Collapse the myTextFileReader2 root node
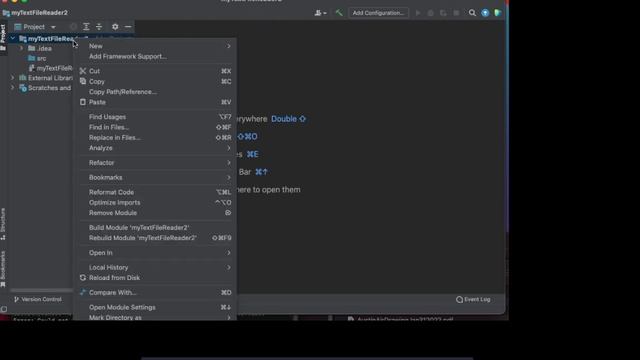The width and height of the screenshot is (640, 360). [13, 38]
